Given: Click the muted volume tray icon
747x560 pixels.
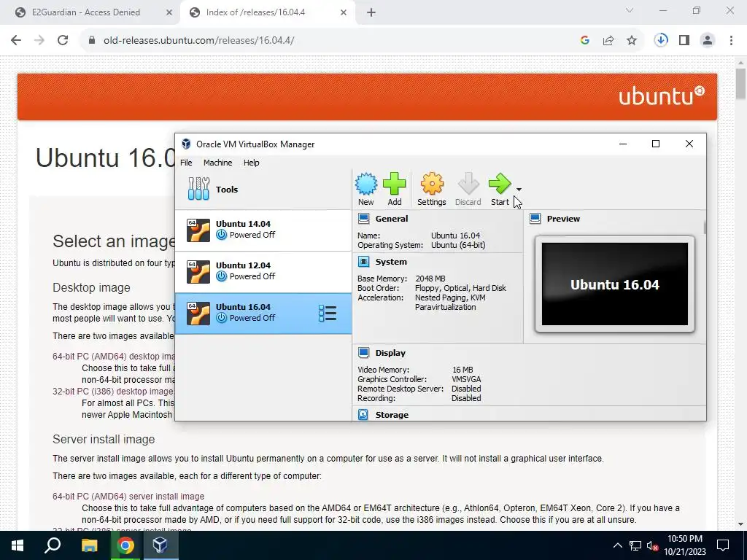Looking at the screenshot, I should [653, 545].
